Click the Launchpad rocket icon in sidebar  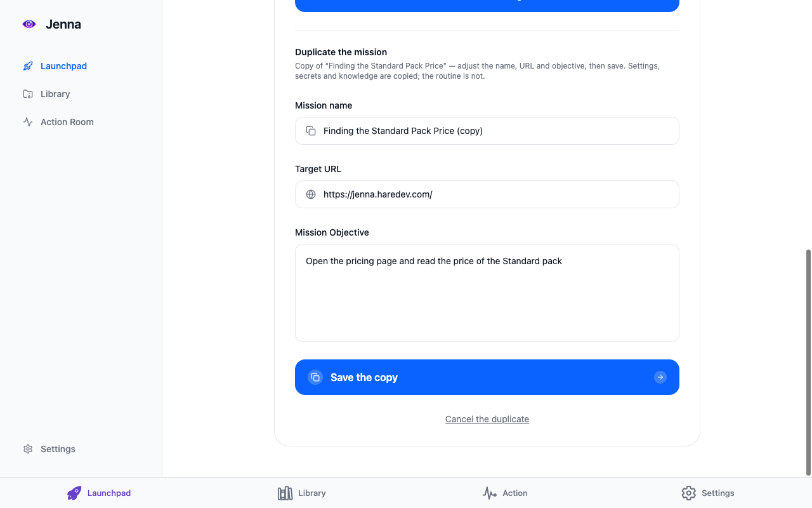(x=28, y=66)
